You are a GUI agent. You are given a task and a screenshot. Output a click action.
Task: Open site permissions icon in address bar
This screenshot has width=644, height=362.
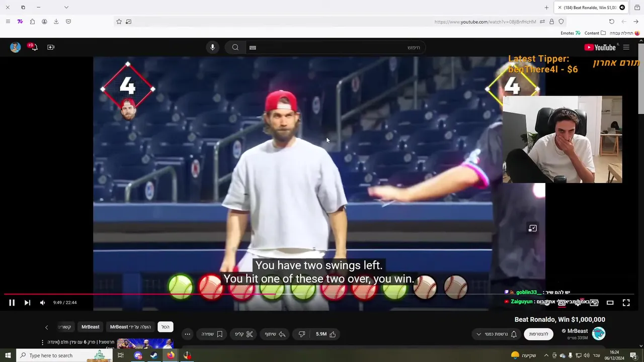point(542,22)
